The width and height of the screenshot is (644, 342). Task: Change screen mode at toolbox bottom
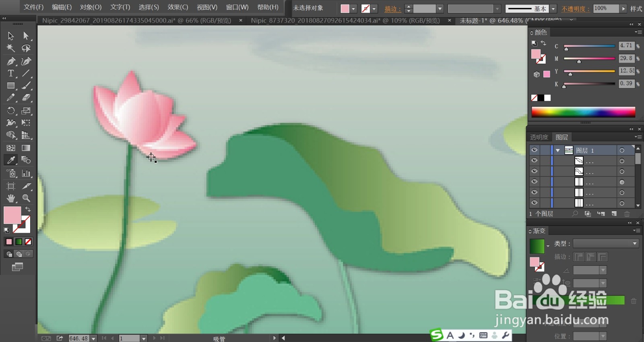point(17,267)
